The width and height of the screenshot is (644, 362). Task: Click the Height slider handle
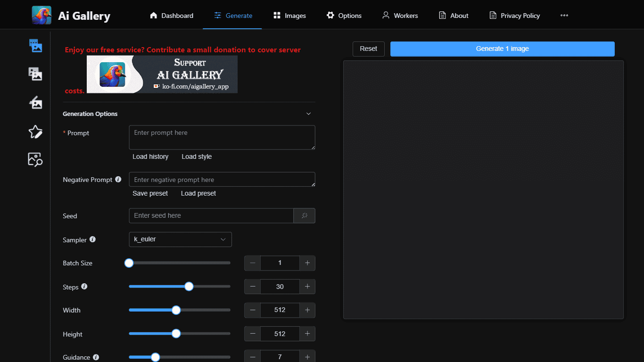(176, 334)
